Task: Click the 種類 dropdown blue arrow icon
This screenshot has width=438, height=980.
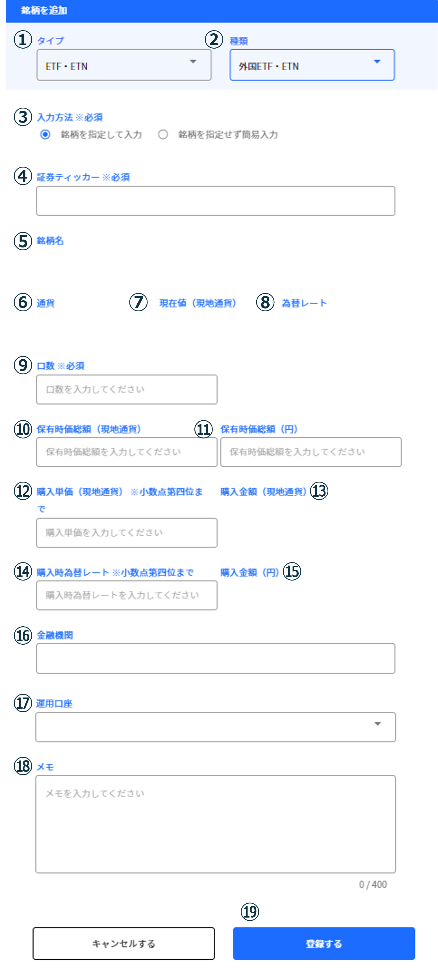Action: click(377, 62)
